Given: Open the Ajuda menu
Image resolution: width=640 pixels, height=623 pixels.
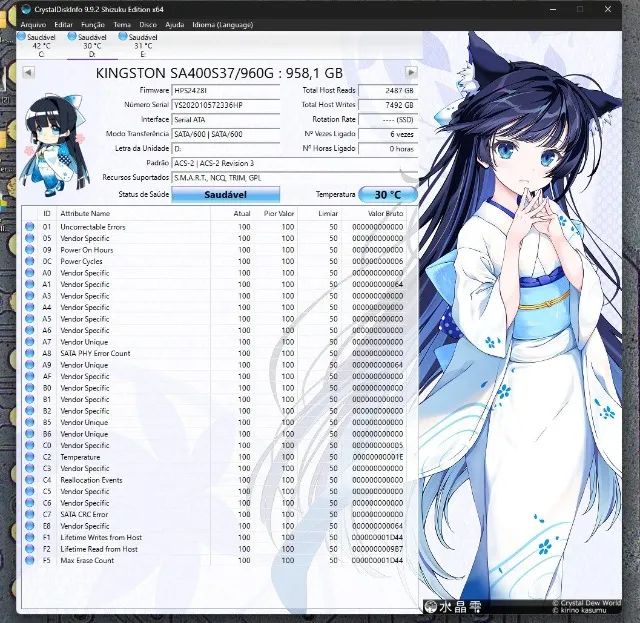Looking at the screenshot, I should 175,25.
